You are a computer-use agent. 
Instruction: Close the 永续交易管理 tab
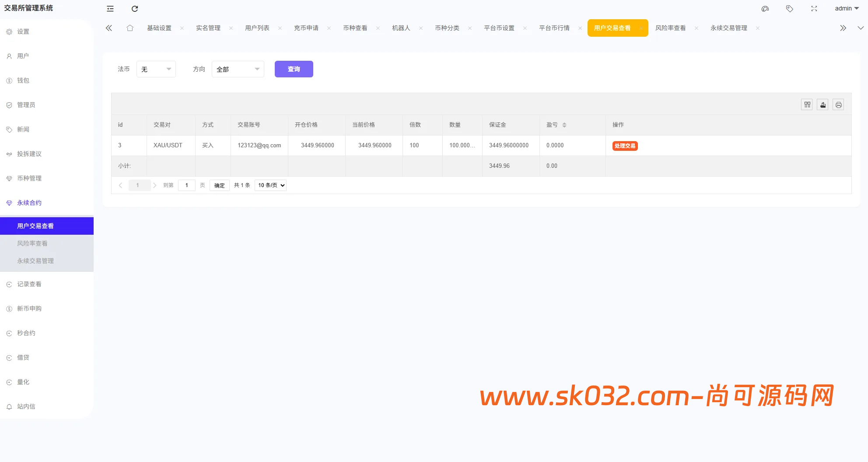click(x=758, y=28)
